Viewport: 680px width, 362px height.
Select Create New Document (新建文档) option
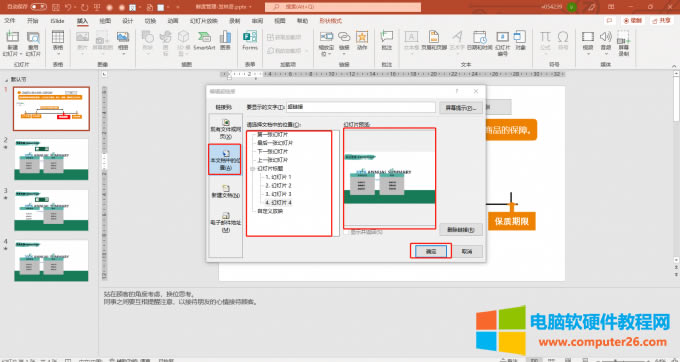pyautogui.click(x=226, y=191)
